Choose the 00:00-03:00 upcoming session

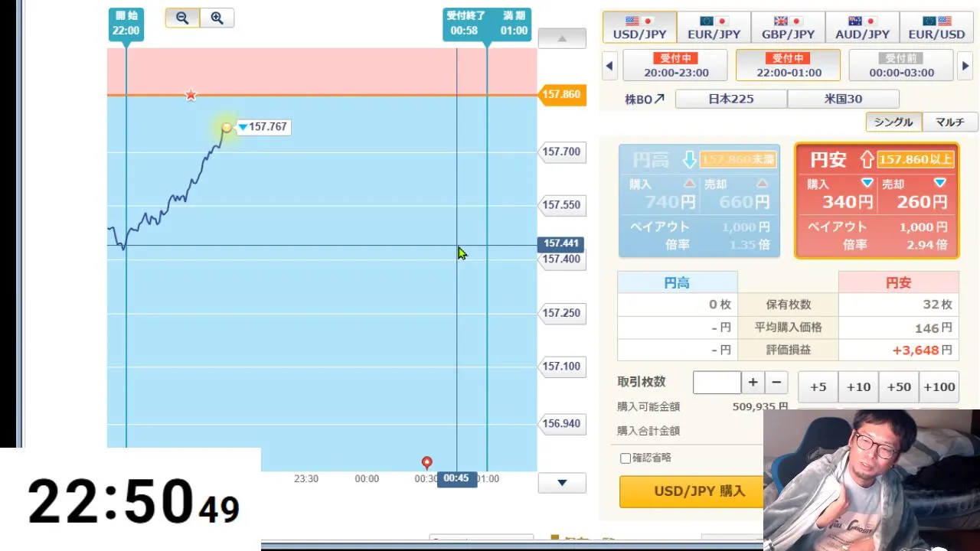click(x=901, y=66)
